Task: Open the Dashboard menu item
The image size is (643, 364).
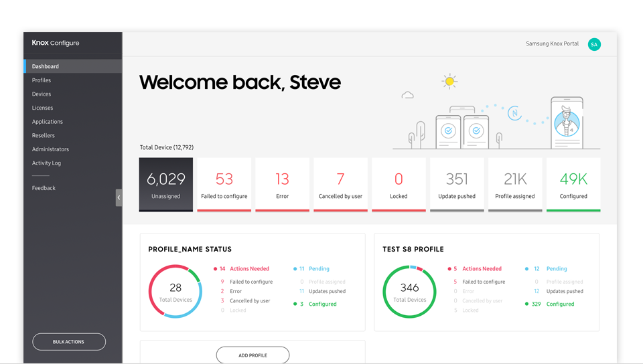Action: tap(73, 66)
